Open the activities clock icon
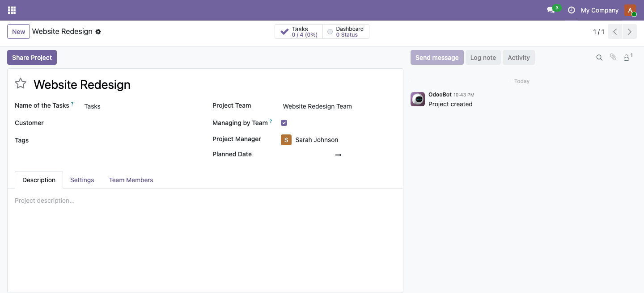The image size is (644, 293). (x=571, y=10)
